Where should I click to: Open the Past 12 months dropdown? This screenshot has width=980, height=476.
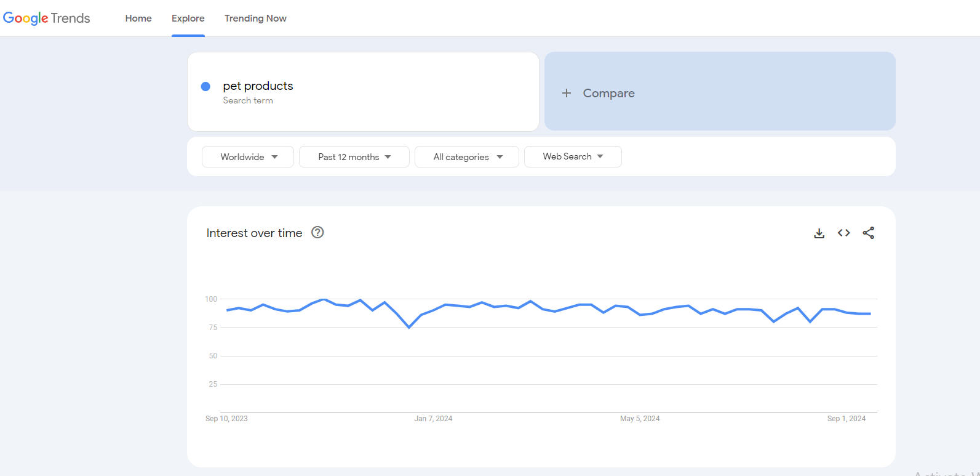354,156
